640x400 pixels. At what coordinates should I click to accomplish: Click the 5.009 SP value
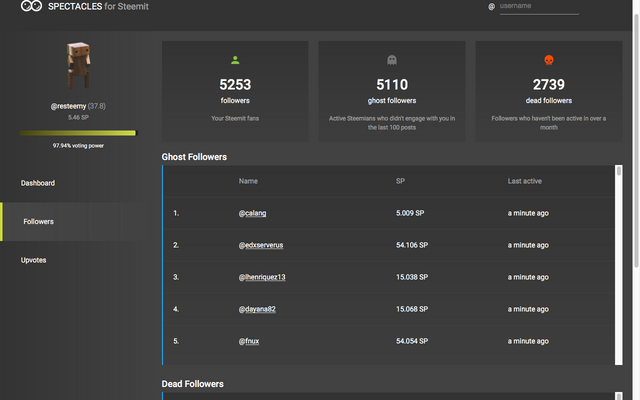[x=410, y=213]
